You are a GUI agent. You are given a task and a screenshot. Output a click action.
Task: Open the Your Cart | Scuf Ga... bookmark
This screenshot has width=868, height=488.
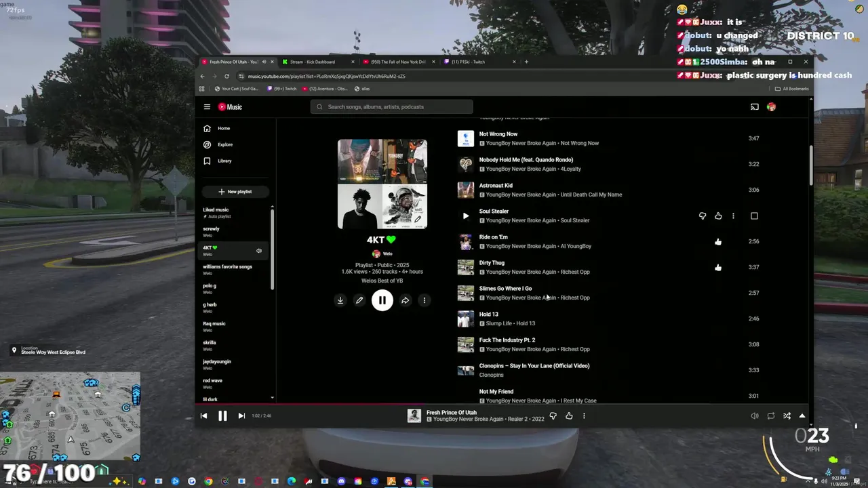237,89
